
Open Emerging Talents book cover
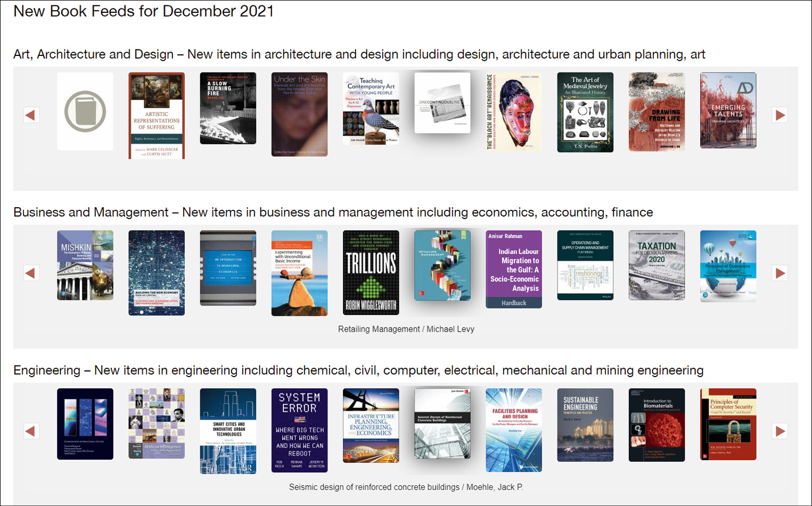728,110
